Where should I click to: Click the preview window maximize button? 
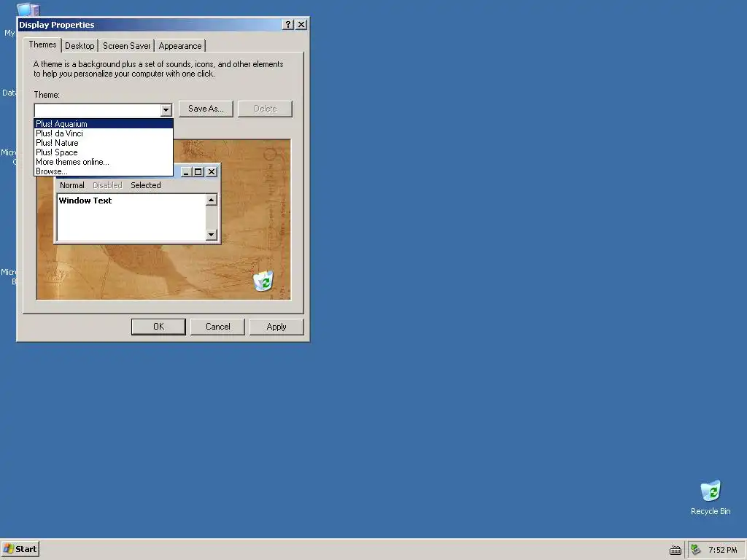tap(198, 172)
